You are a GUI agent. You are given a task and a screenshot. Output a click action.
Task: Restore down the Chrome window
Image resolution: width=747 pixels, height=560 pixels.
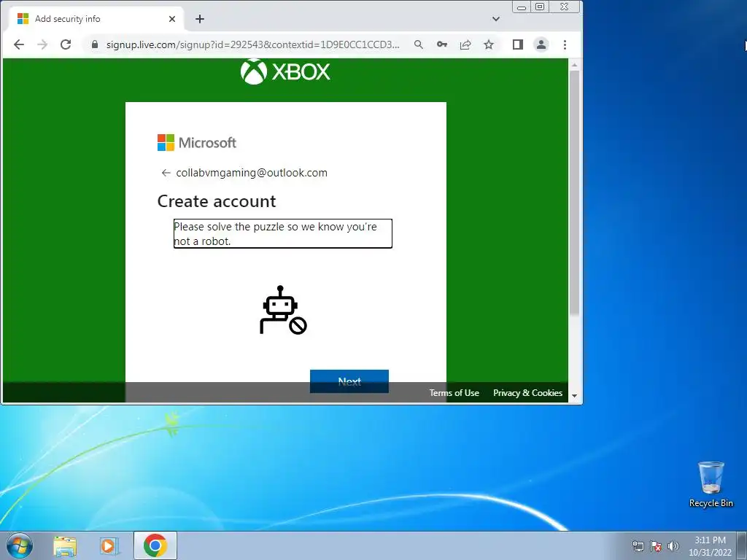coord(540,7)
